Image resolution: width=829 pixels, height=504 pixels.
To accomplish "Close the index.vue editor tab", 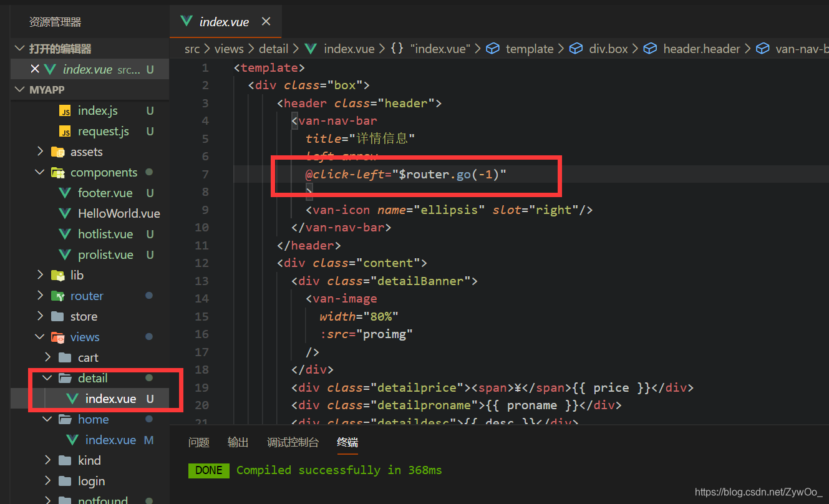I will pyautogui.click(x=266, y=21).
